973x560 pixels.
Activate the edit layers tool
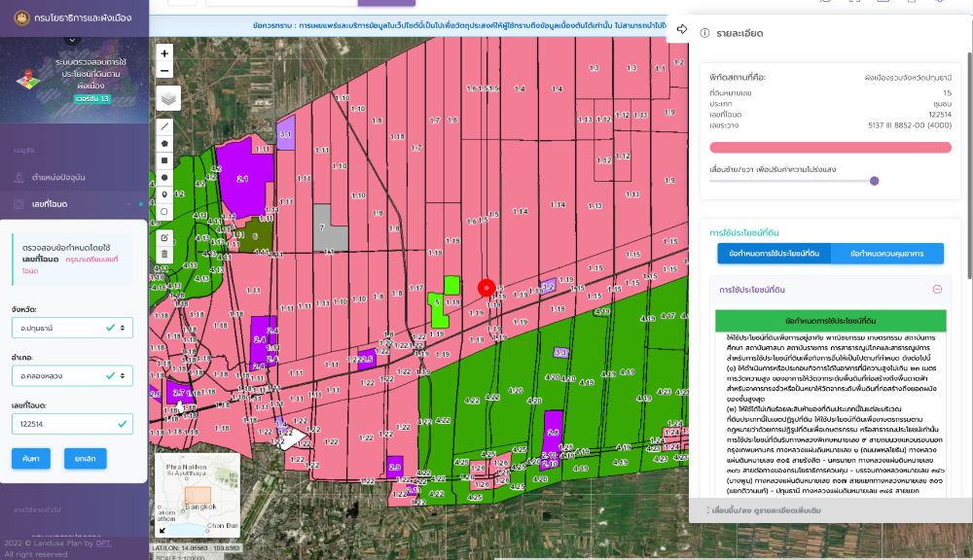point(164,237)
